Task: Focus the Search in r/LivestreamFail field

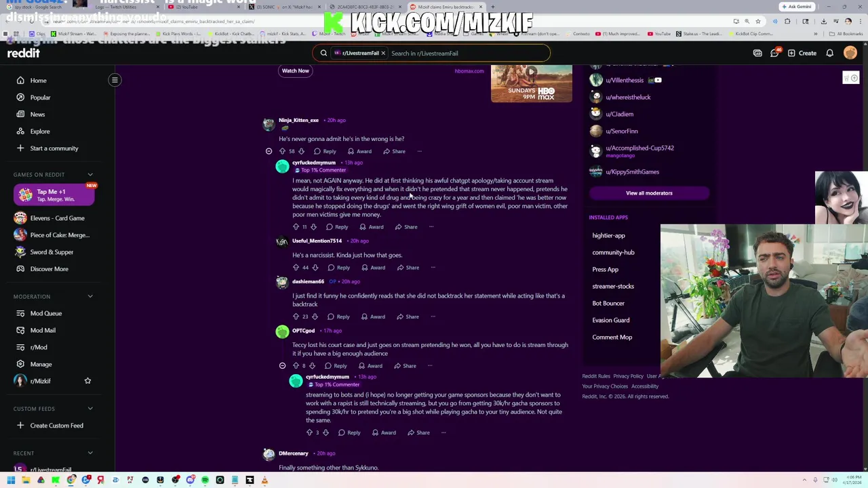Action: click(x=468, y=53)
